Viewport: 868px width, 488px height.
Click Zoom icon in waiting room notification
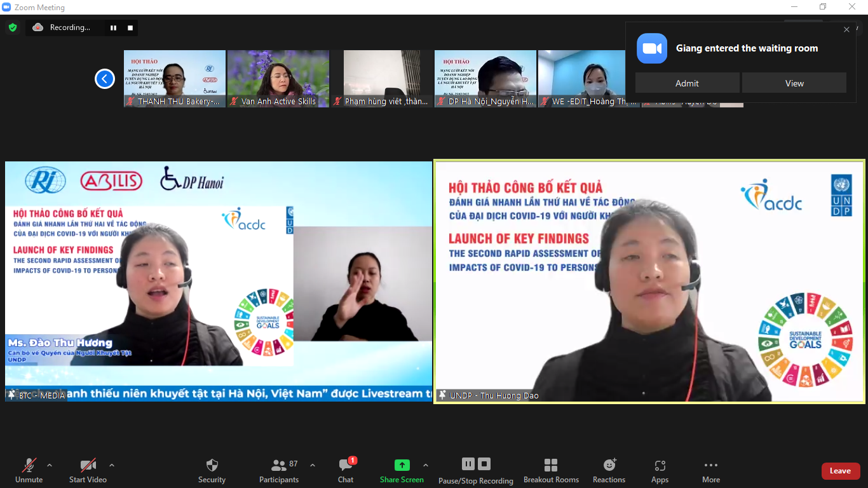point(652,48)
